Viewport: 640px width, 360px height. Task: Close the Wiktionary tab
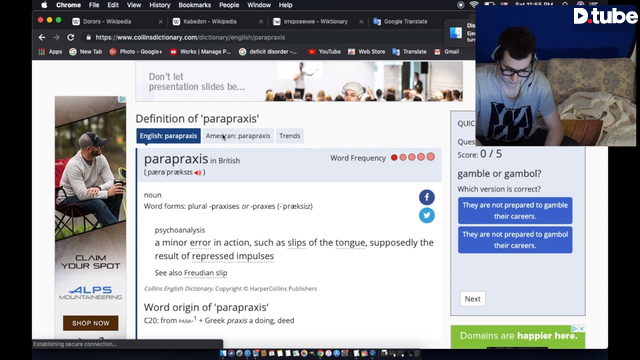[361, 22]
